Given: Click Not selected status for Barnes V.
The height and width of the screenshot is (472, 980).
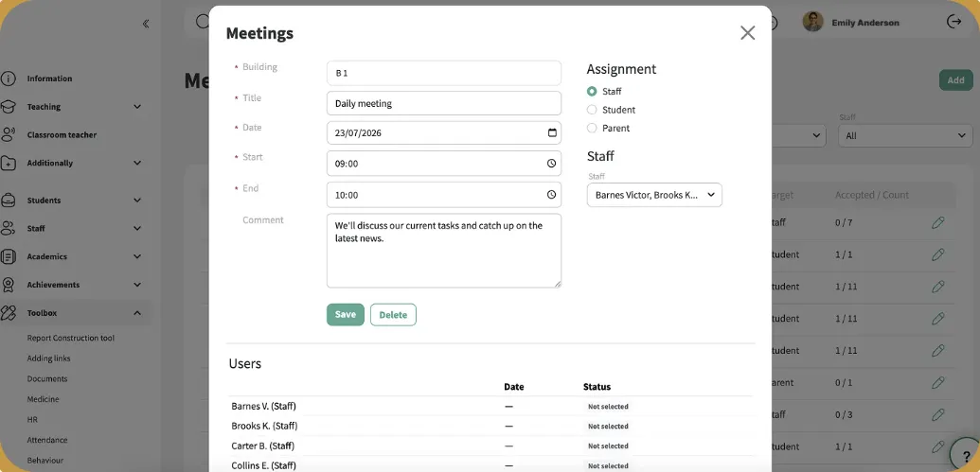Looking at the screenshot, I should click(x=608, y=407).
